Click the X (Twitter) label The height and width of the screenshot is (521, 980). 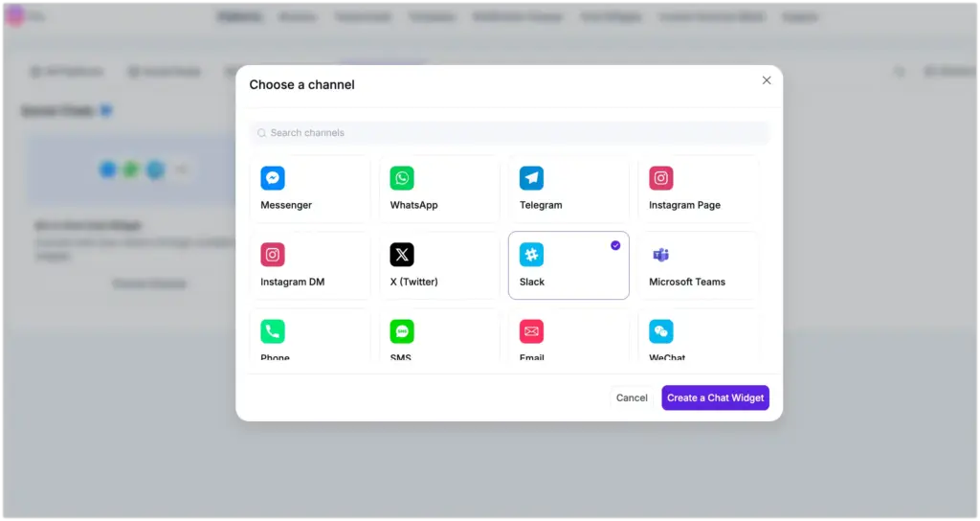pos(413,283)
